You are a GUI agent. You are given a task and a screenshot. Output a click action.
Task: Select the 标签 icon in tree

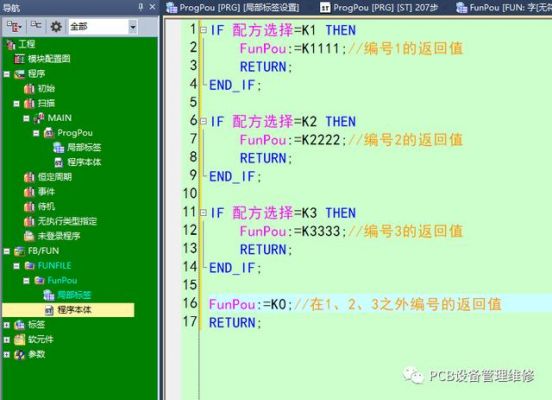click(x=19, y=325)
